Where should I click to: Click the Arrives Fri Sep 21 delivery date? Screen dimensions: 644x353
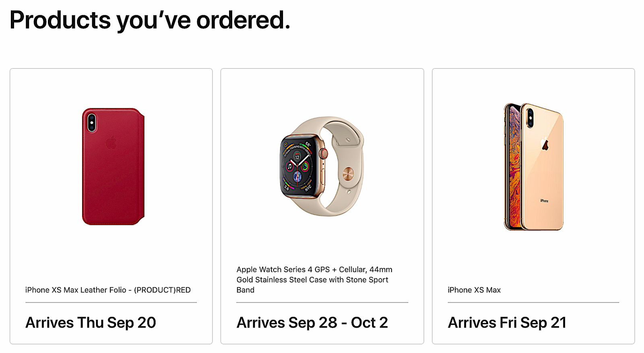coord(507,322)
